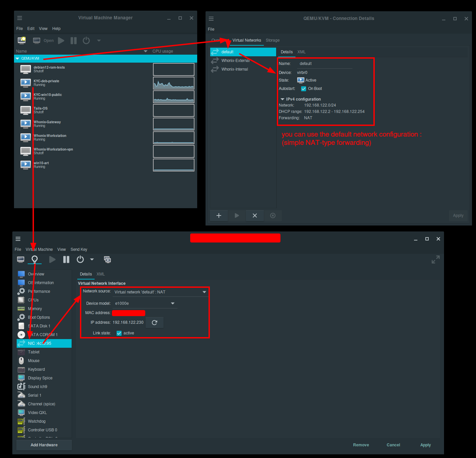The height and width of the screenshot is (458, 476).
Task: Collapse the QEMU/KVM connection row
Action: tap(17, 59)
